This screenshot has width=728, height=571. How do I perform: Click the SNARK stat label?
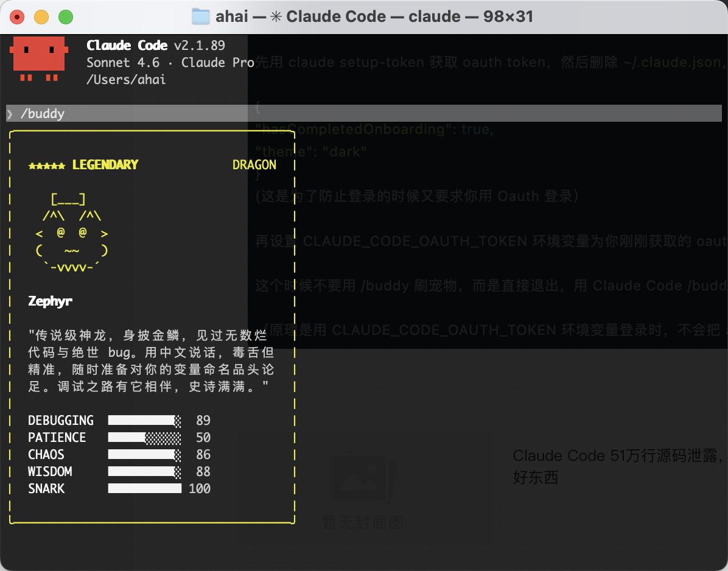tap(46, 489)
